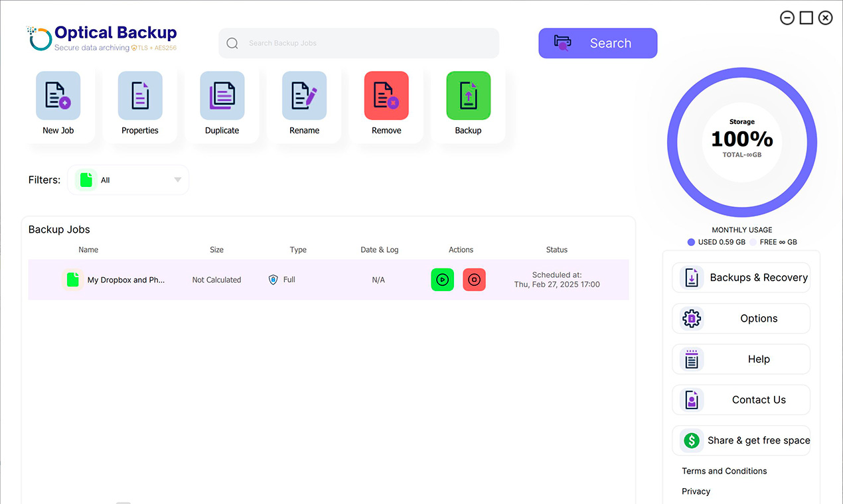The height and width of the screenshot is (504, 843).
Task: Stop the My Dropbox job red button
Action: click(474, 280)
